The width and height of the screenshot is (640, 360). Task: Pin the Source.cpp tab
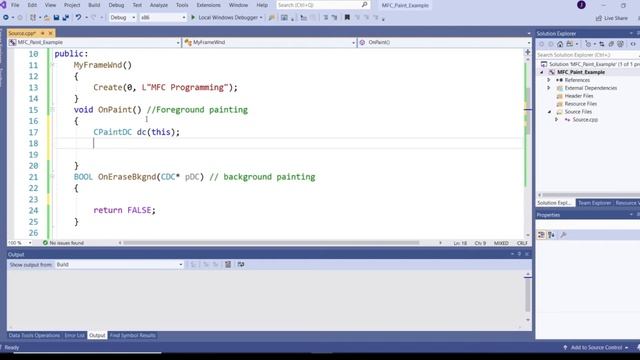tap(42, 33)
